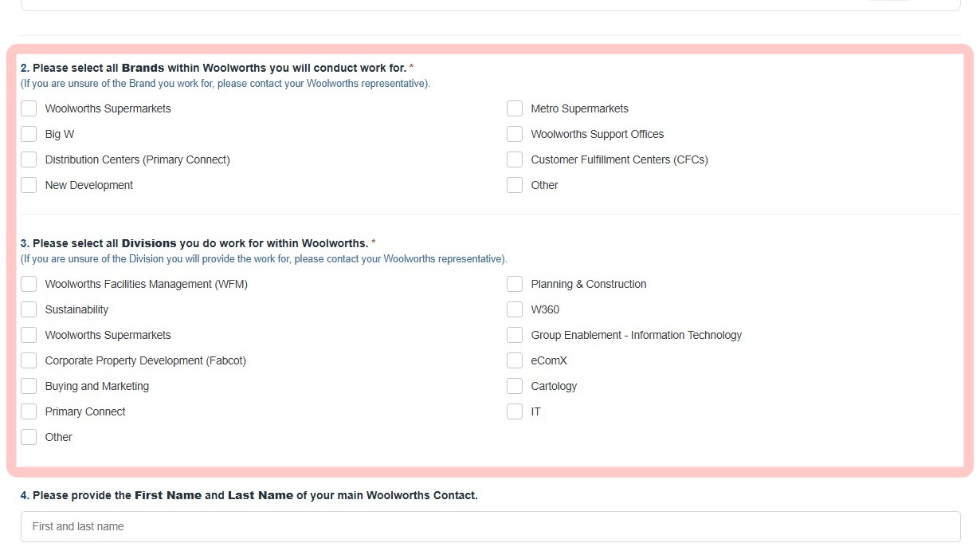Select the Sustainability division checkbox
This screenshot has width=980, height=551.
coord(29,309)
